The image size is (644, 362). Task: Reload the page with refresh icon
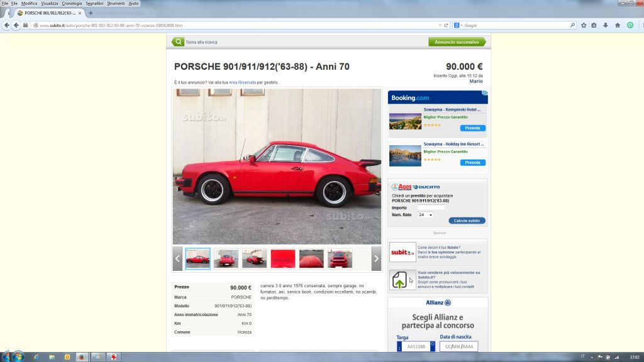coord(446,25)
